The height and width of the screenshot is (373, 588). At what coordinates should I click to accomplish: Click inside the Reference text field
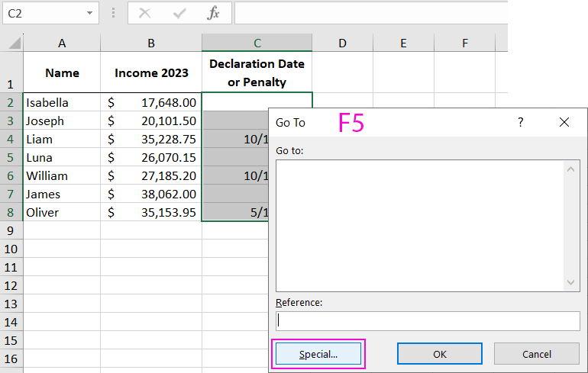click(428, 321)
